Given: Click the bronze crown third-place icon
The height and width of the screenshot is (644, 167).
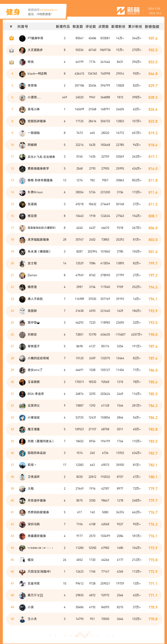Looking at the screenshot, I should pos(11,62).
